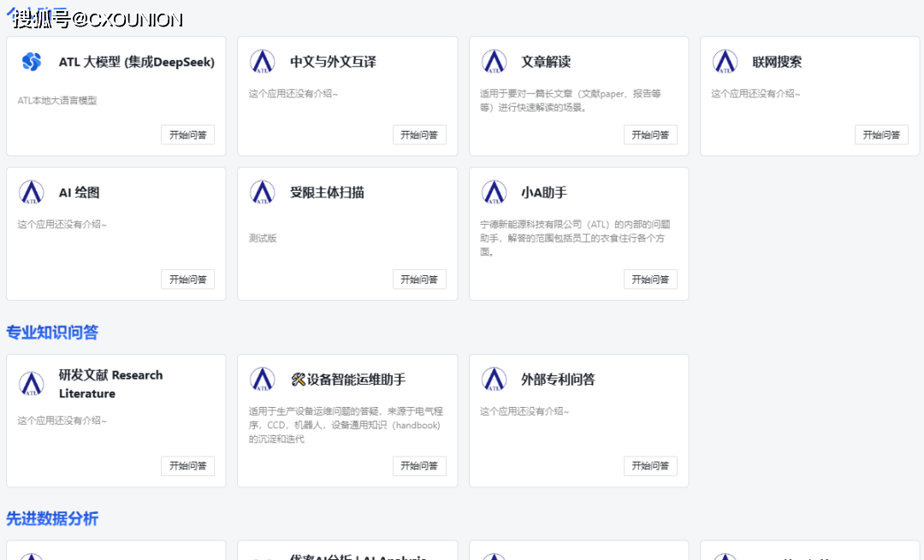Click the DeepSeek icon on ATL 大模型 card
The width and height of the screenshot is (924, 560).
point(32,62)
